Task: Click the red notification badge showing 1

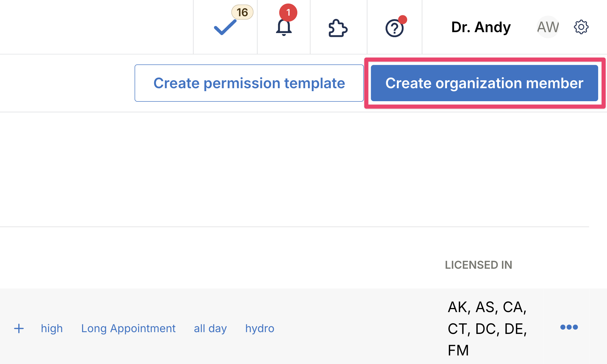Action: pos(288,12)
